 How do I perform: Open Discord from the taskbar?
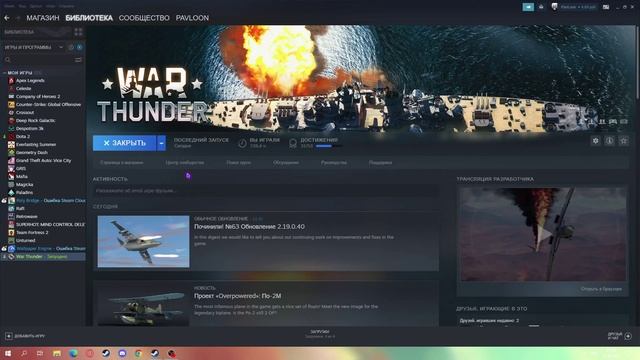click(122, 353)
